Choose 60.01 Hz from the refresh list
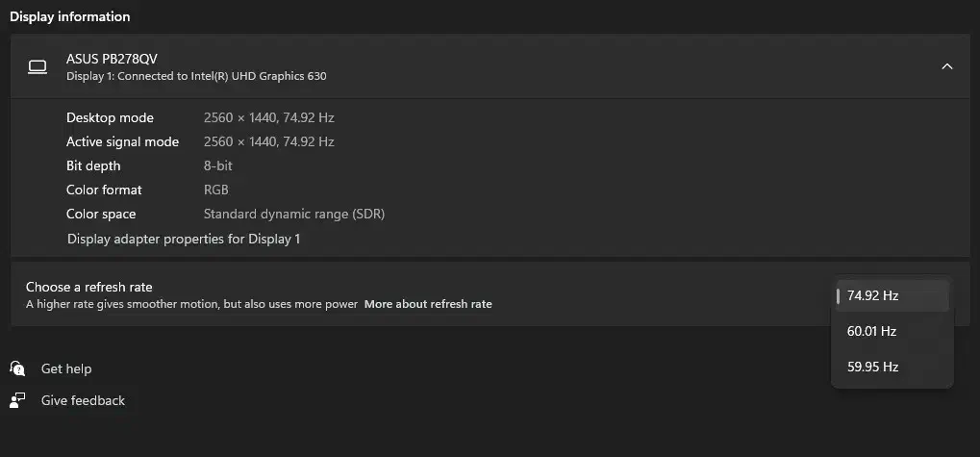Image resolution: width=980 pixels, height=457 pixels. [871, 331]
